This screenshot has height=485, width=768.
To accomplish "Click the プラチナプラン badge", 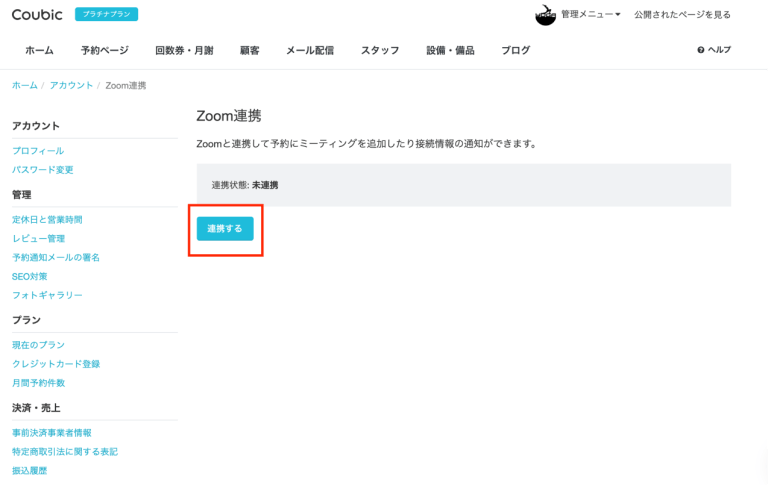I will point(106,14).
